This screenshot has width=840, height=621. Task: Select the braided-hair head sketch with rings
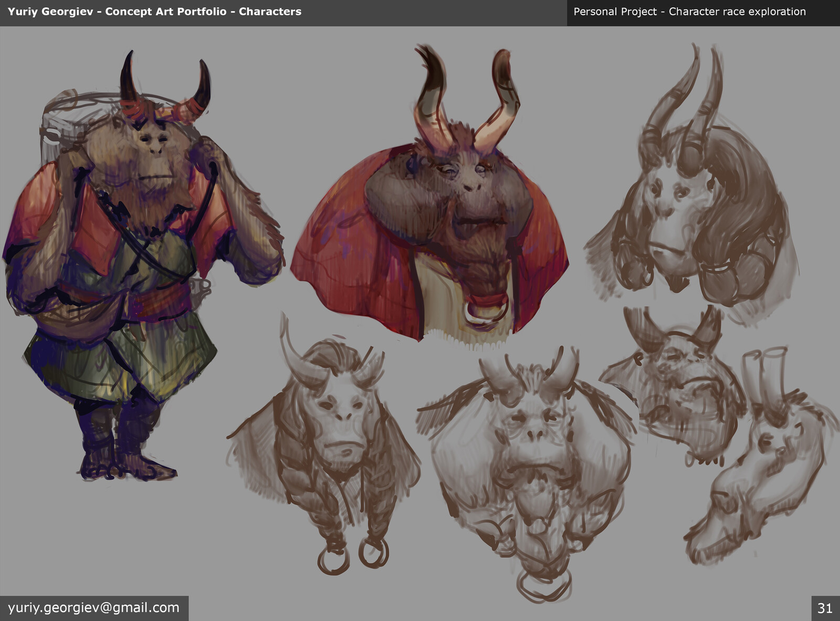coord(323,444)
